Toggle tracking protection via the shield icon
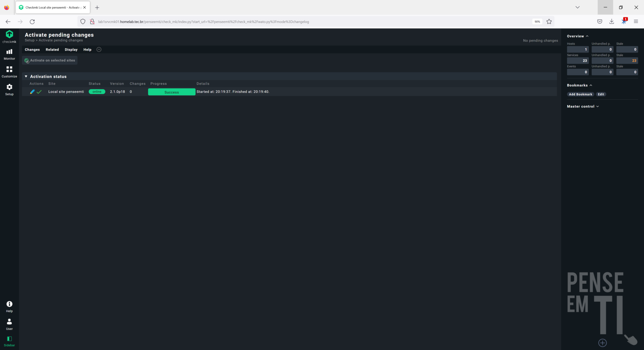 point(83,21)
